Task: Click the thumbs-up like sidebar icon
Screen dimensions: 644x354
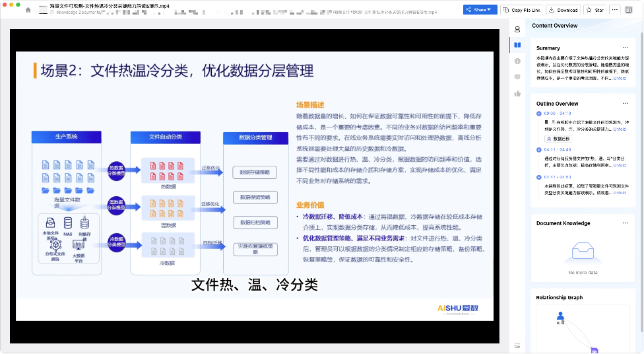Action: pos(517,93)
